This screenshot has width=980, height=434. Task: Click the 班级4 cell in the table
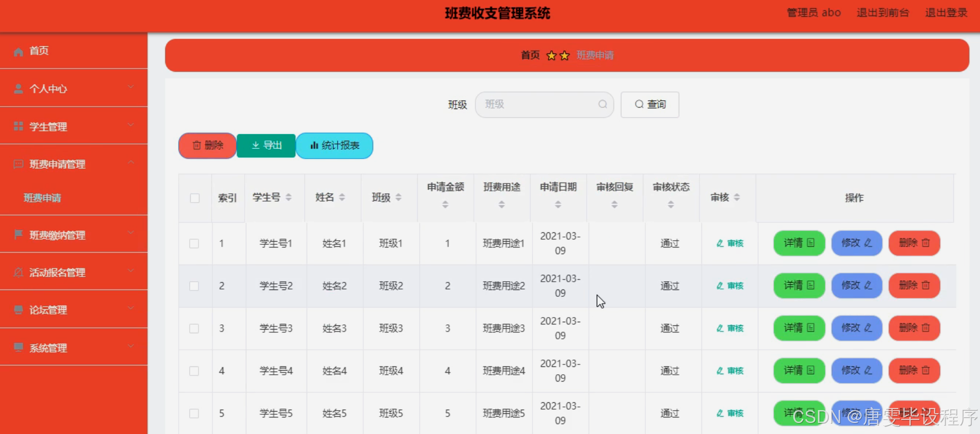[391, 371]
